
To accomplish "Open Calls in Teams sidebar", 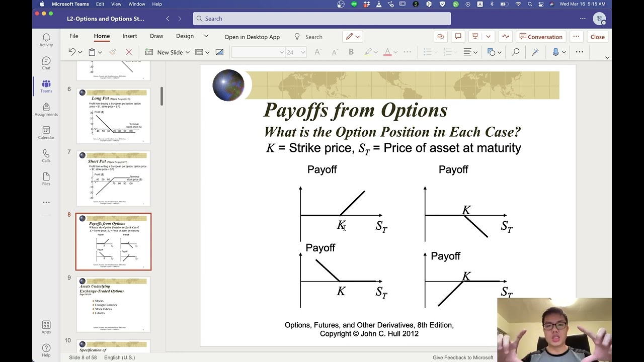I will point(46,156).
